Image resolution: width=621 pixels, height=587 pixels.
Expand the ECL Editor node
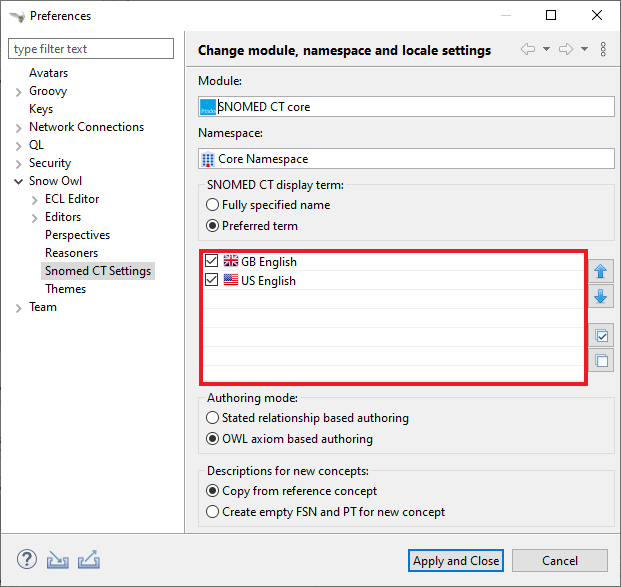34,199
